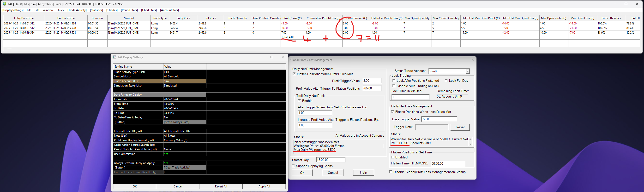Click the To Date-Time is Today value No
This screenshot has width=644, height=192.
coord(185,117)
